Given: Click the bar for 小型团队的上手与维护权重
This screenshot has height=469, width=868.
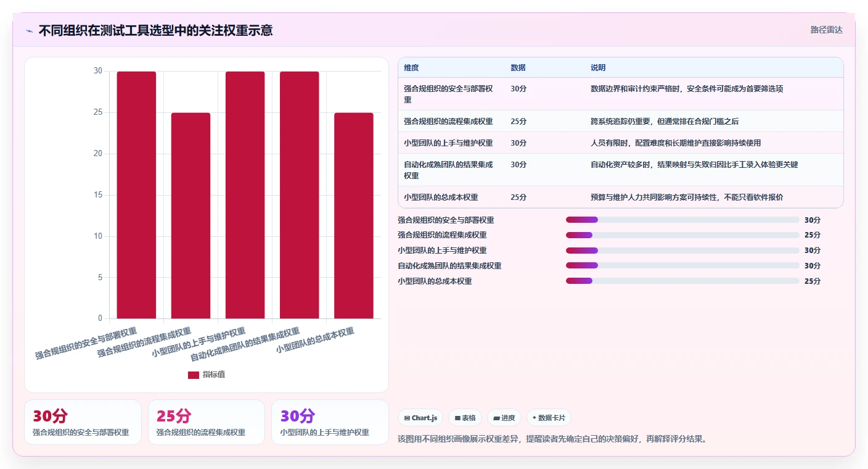Looking at the screenshot, I should (x=245, y=195).
